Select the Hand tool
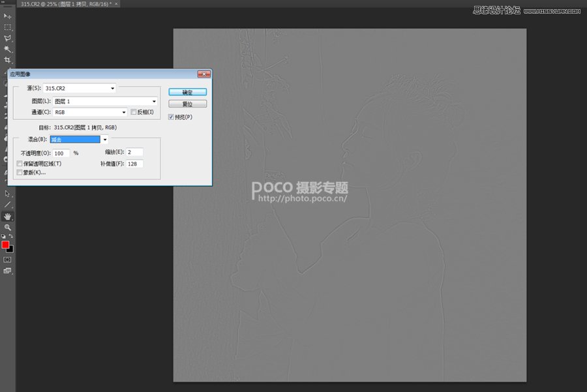The height and width of the screenshot is (392, 587). (7, 216)
